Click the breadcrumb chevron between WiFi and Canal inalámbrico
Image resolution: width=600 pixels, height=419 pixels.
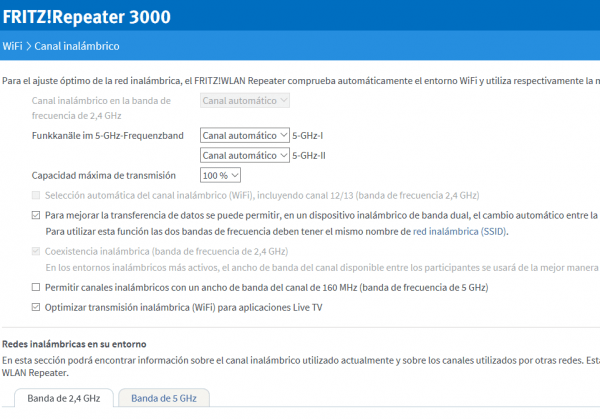coord(29,46)
